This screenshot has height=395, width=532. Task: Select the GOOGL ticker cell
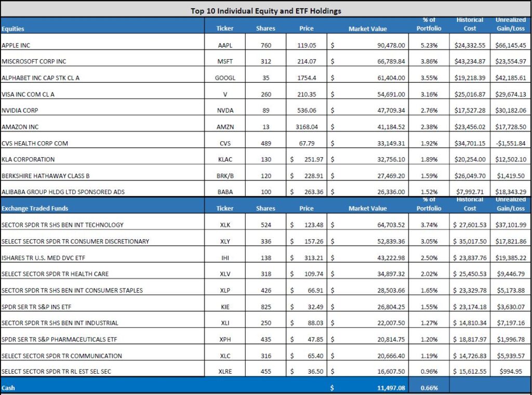coord(225,74)
